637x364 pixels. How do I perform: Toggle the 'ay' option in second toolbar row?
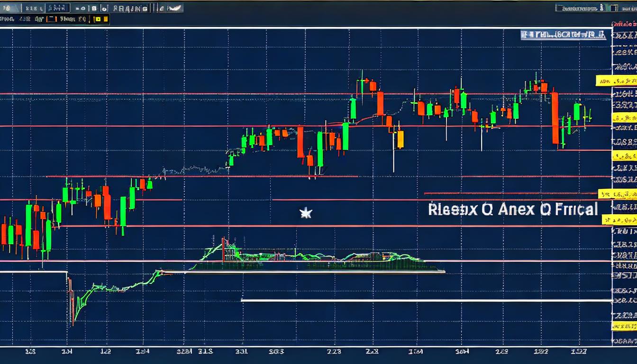tap(40, 19)
